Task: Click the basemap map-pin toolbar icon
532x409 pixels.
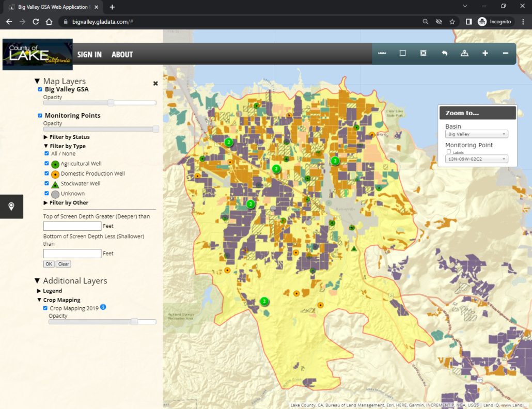Action: click(464, 53)
